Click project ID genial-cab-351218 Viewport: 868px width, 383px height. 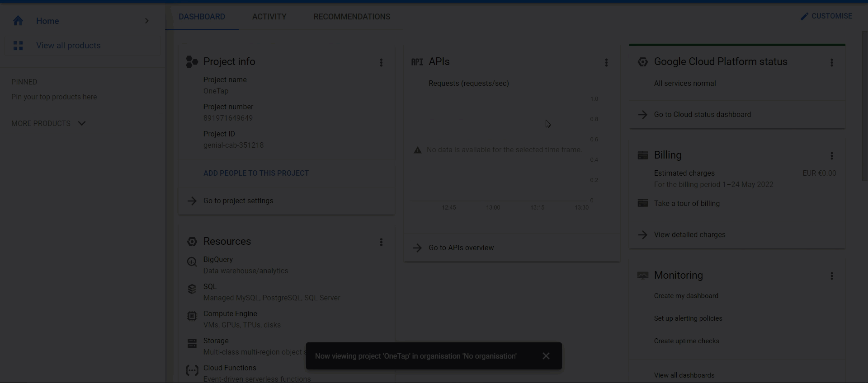pos(233,145)
